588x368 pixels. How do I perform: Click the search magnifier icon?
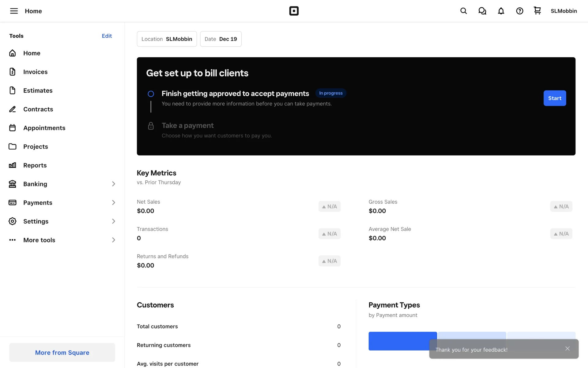pyautogui.click(x=463, y=11)
